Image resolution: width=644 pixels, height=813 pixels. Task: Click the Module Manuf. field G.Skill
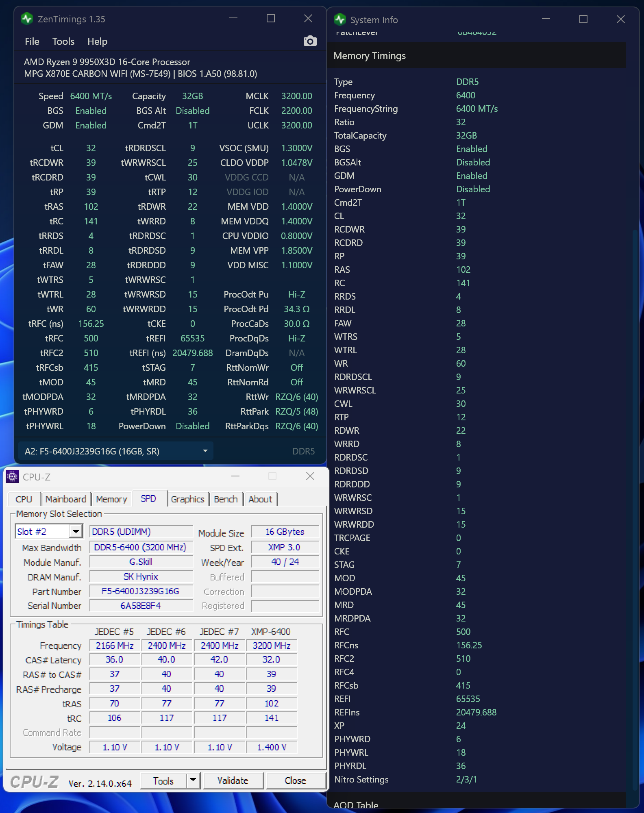point(141,562)
